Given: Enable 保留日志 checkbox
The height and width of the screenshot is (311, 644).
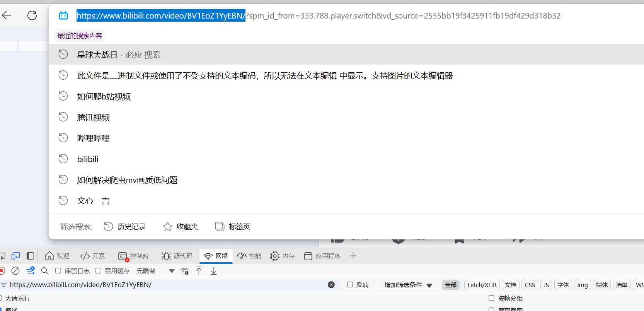Looking at the screenshot, I should (58, 271).
